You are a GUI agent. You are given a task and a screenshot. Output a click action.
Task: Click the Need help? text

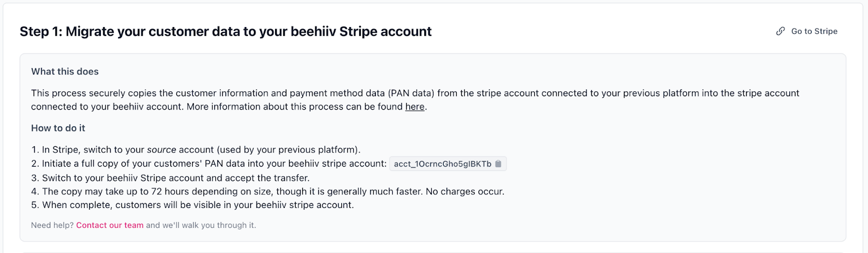pos(52,225)
